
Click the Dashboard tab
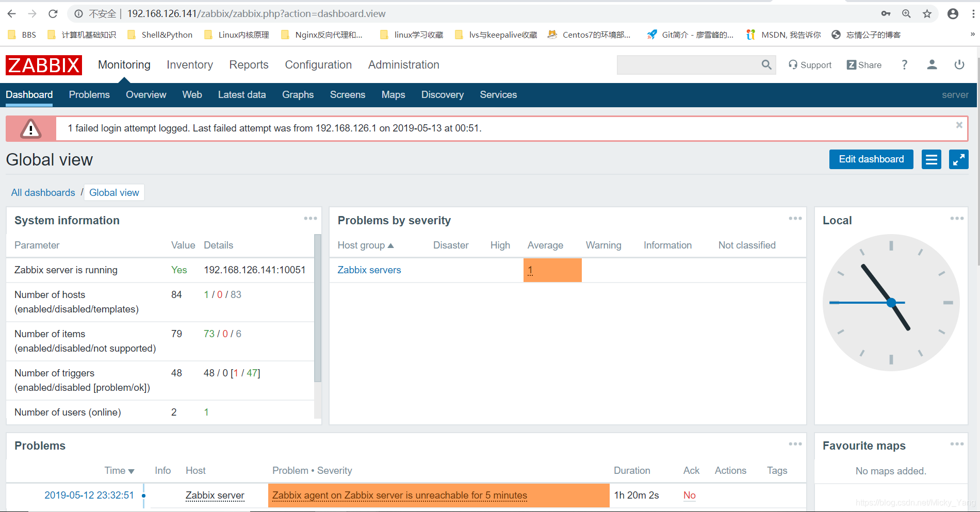(x=29, y=95)
